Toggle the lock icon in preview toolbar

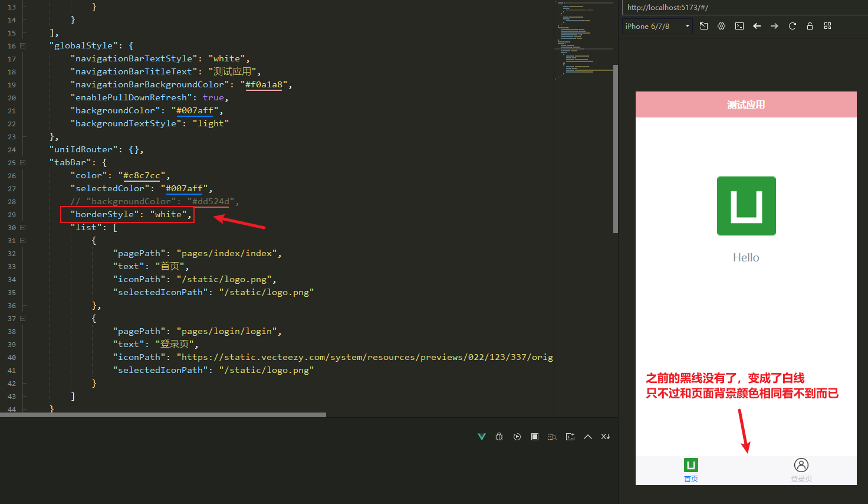[810, 26]
